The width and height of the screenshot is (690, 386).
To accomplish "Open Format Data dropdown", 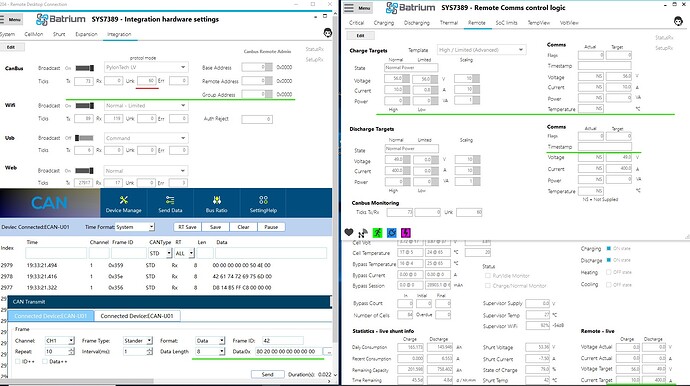I will (x=210, y=341).
